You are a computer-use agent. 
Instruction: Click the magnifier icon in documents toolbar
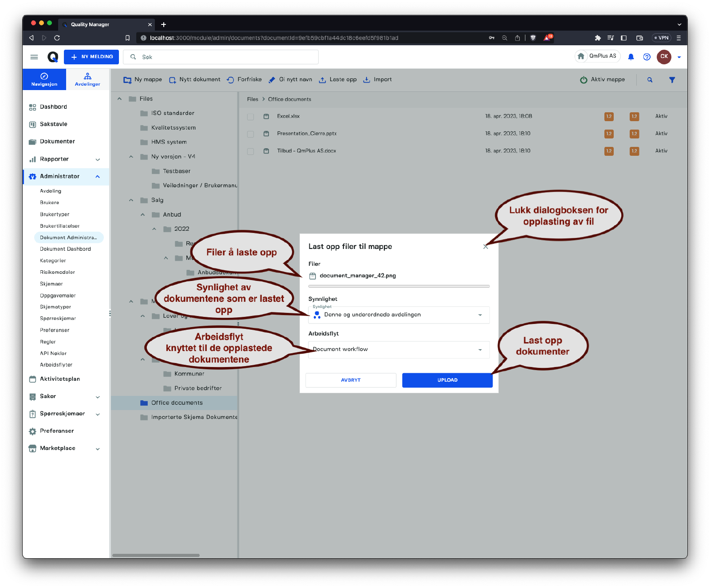tap(650, 80)
